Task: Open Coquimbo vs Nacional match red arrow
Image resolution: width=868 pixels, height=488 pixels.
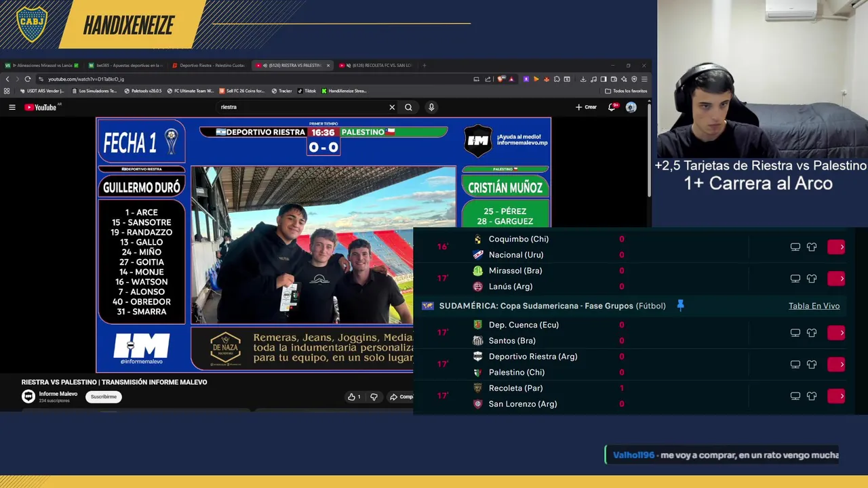Action: pos(836,247)
